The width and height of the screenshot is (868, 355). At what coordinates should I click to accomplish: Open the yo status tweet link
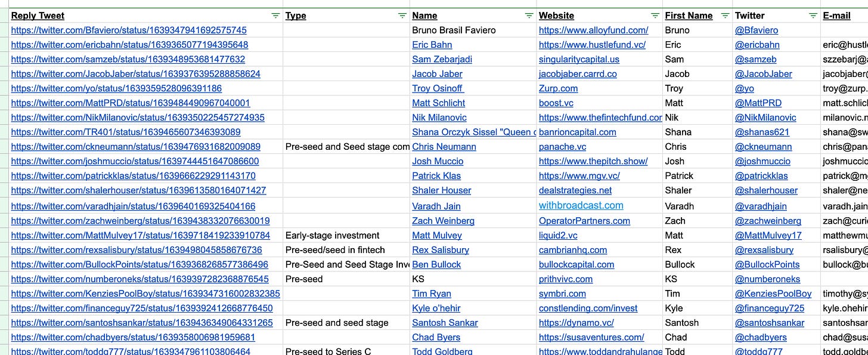(116, 88)
